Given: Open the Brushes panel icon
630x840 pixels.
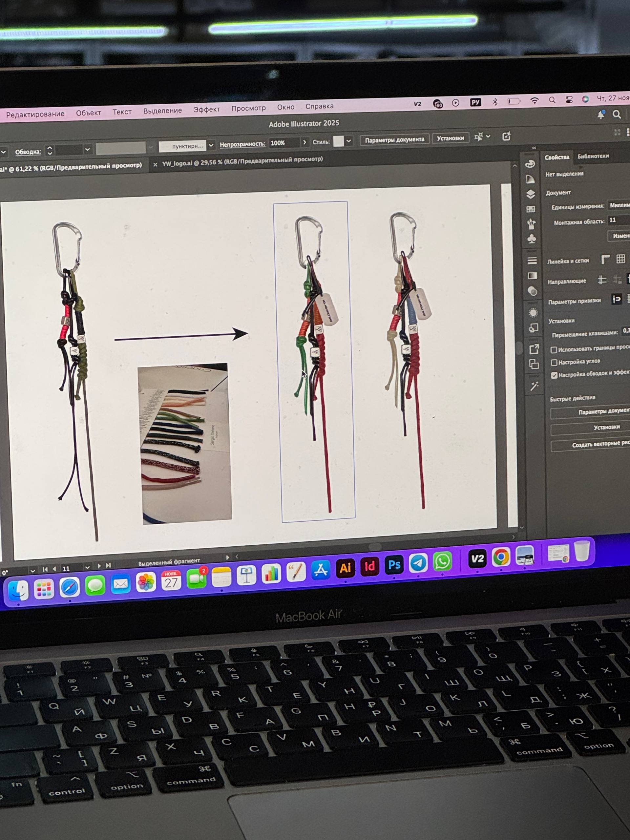Looking at the screenshot, I should point(531,224).
